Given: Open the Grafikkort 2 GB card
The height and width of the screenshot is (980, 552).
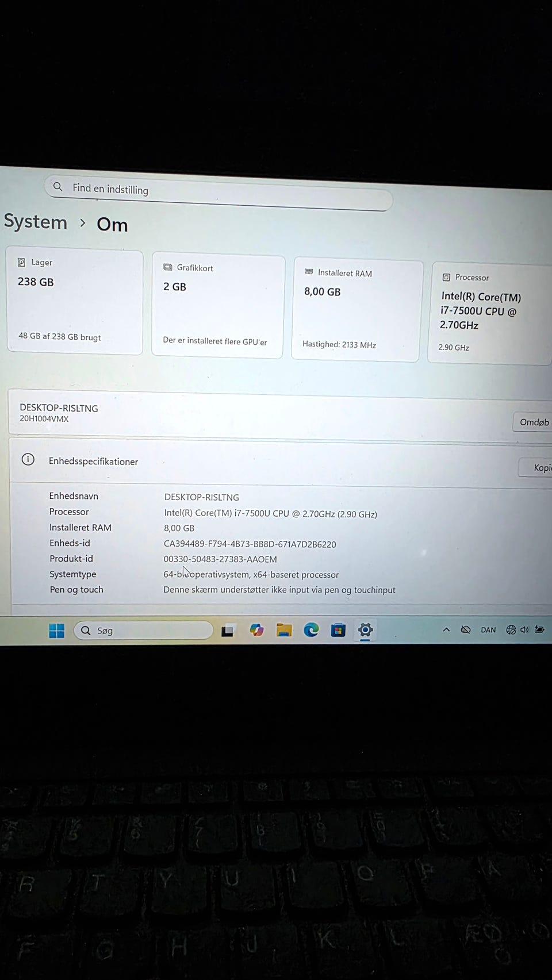Looking at the screenshot, I should [x=218, y=306].
